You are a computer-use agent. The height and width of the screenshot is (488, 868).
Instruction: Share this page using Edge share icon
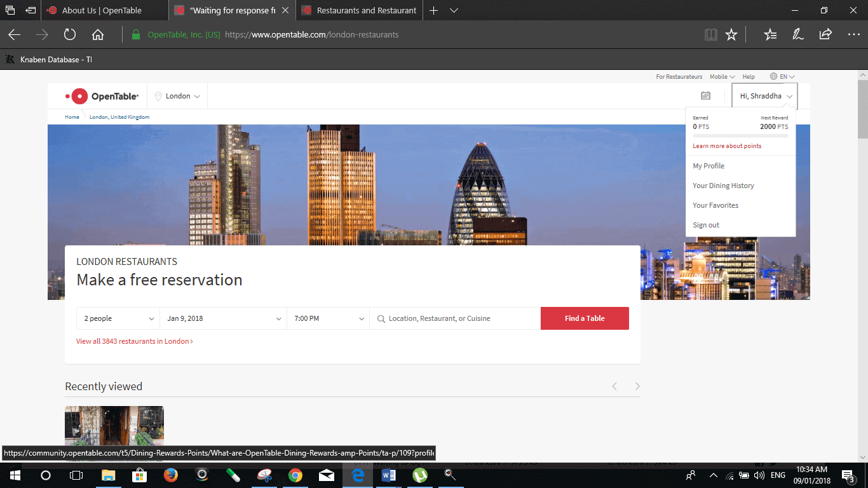point(825,35)
